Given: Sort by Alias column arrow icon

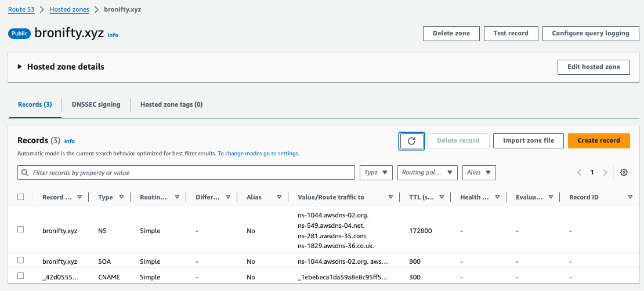Looking at the screenshot, I should (x=279, y=197).
